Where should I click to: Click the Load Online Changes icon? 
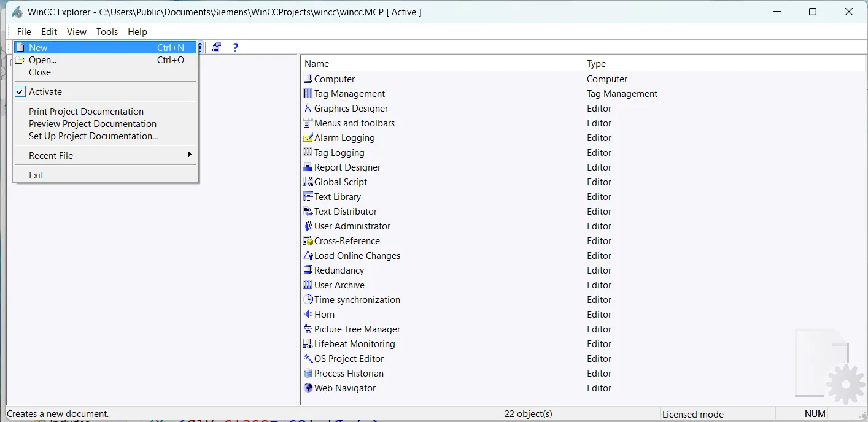(308, 255)
